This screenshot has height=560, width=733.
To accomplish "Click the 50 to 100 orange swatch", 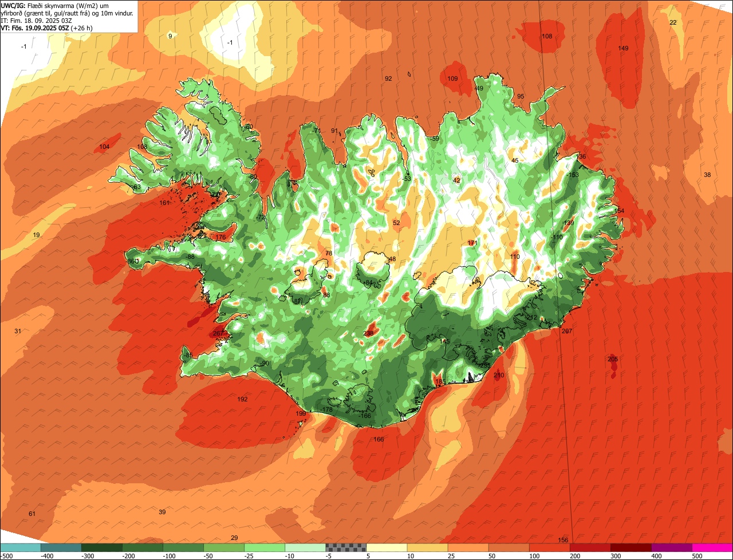I will click(x=509, y=547).
